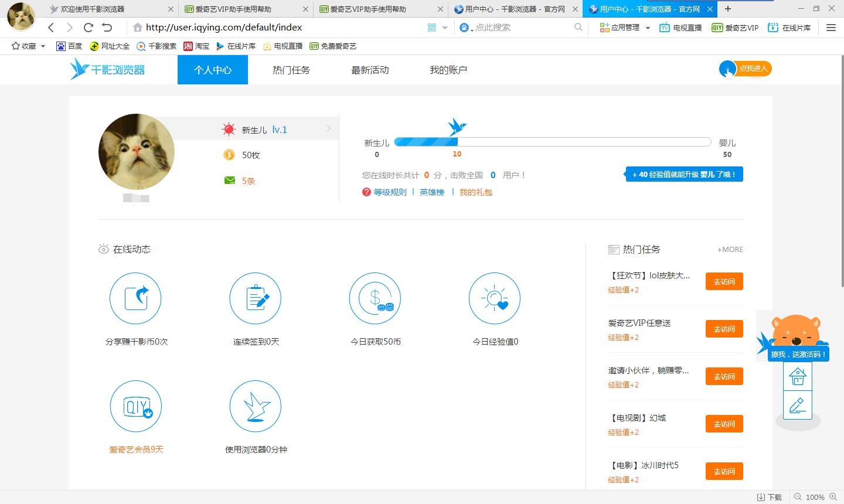
Task: Open 下载 downloads in status bar
Action: [770, 497]
